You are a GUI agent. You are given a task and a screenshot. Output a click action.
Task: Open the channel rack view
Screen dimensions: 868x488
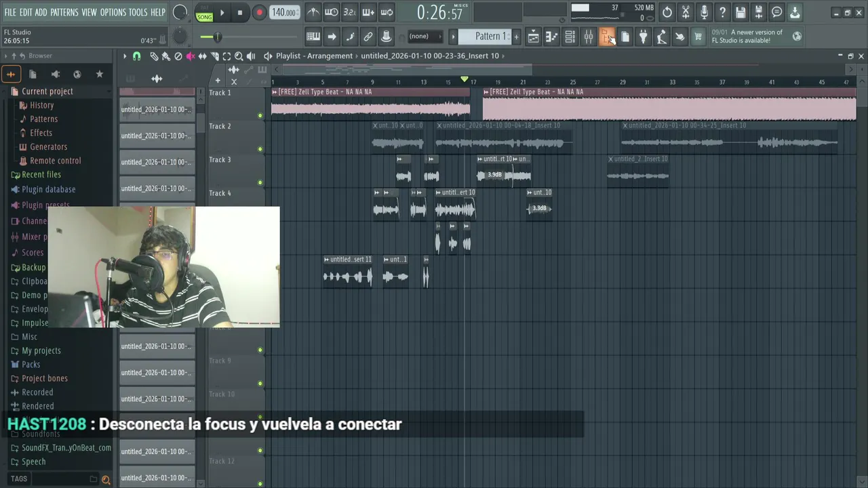(x=570, y=37)
